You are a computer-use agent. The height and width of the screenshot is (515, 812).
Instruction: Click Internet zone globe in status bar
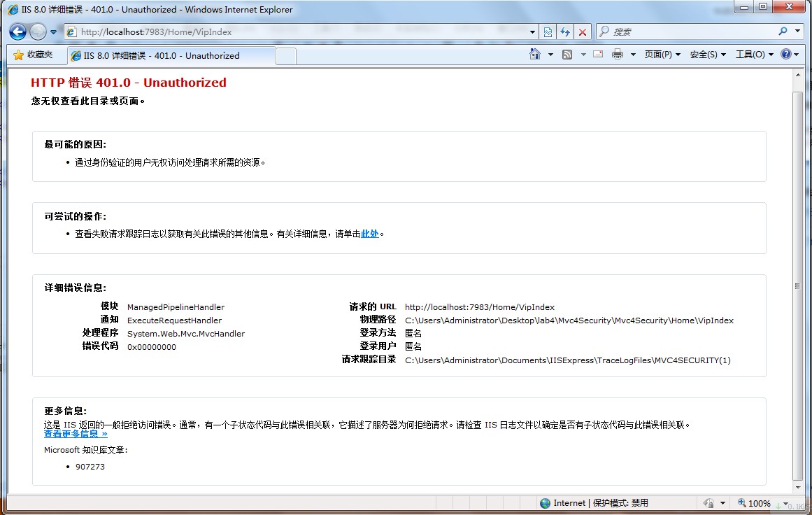click(x=545, y=503)
